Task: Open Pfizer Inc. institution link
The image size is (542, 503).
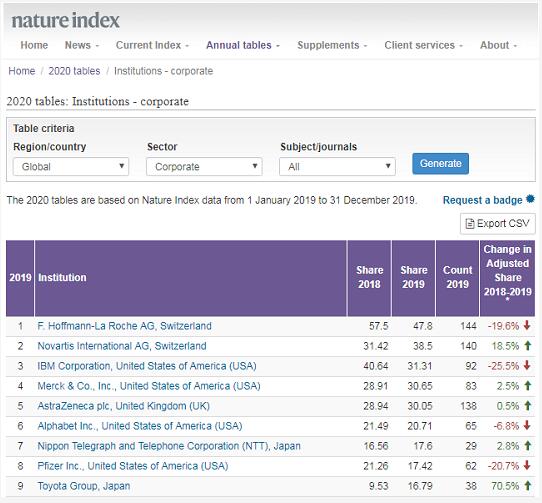Action: 133,466
